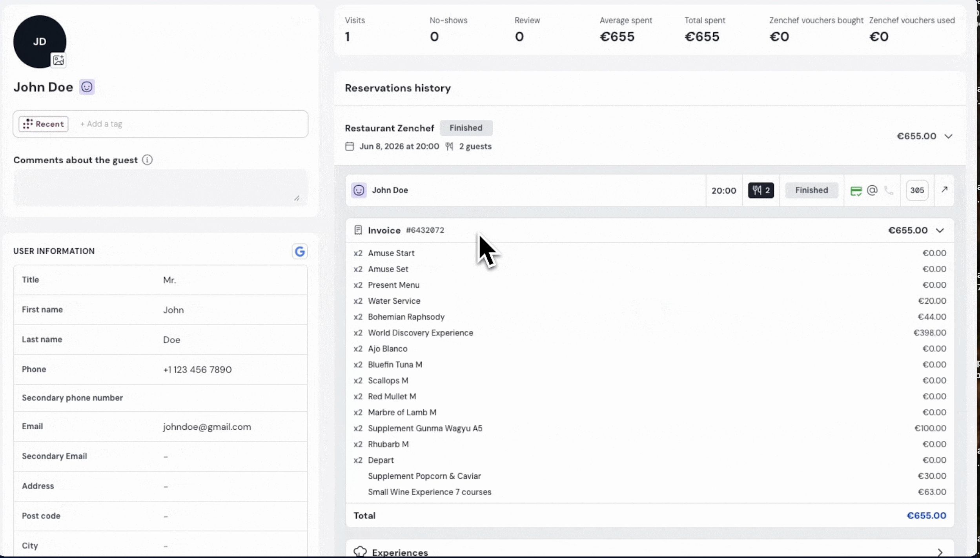Click the Bluefin Tuna M invoice line
This screenshot has width=980, height=558.
point(650,365)
